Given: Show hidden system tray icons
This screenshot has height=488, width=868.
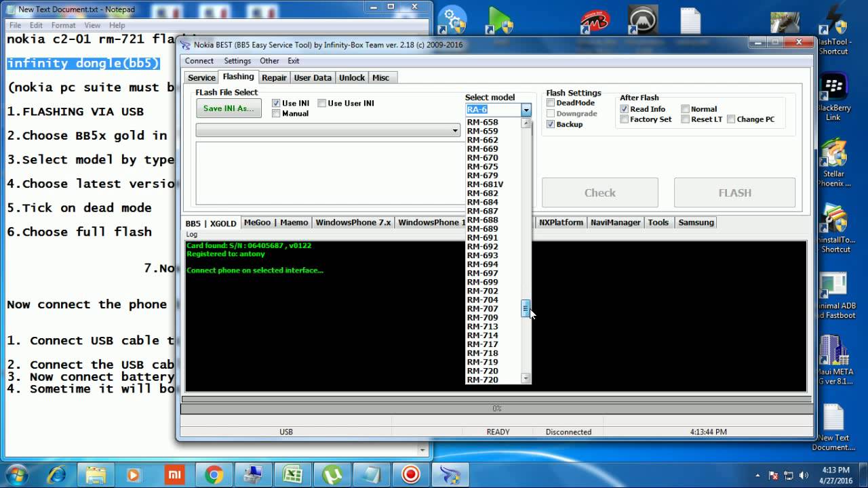Looking at the screenshot, I should [x=758, y=475].
